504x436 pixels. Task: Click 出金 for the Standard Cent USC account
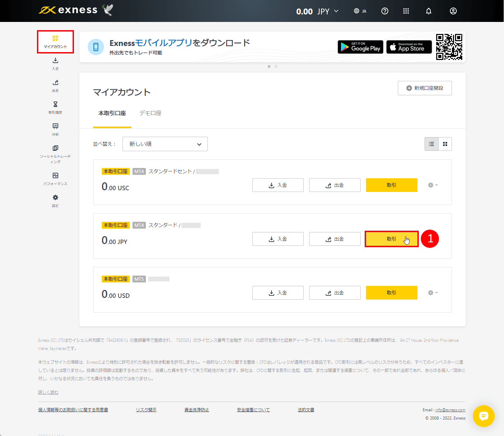tap(335, 185)
